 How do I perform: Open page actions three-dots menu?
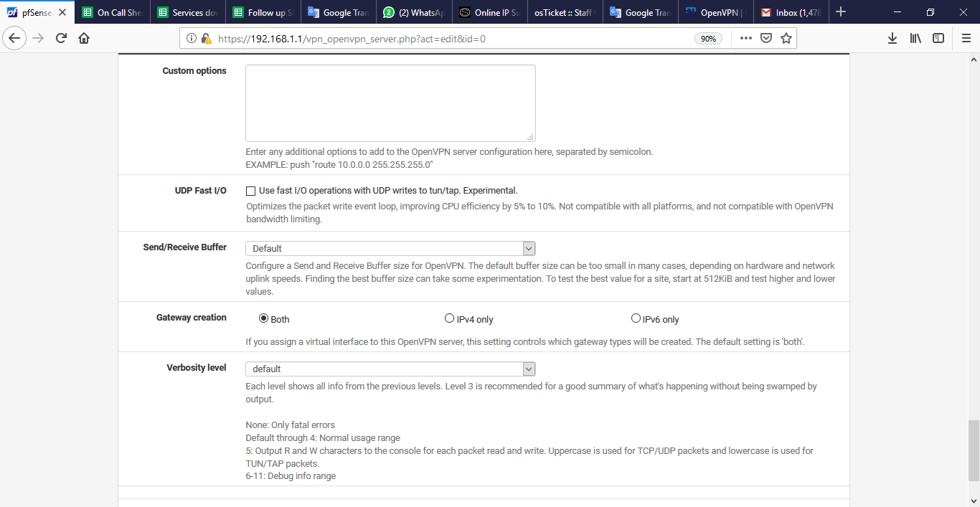tap(746, 39)
